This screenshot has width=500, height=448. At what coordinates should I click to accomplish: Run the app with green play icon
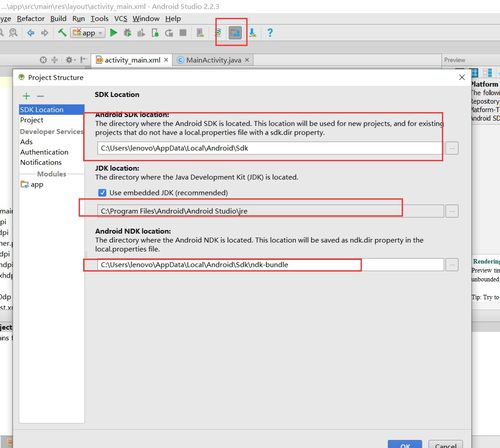(114, 33)
